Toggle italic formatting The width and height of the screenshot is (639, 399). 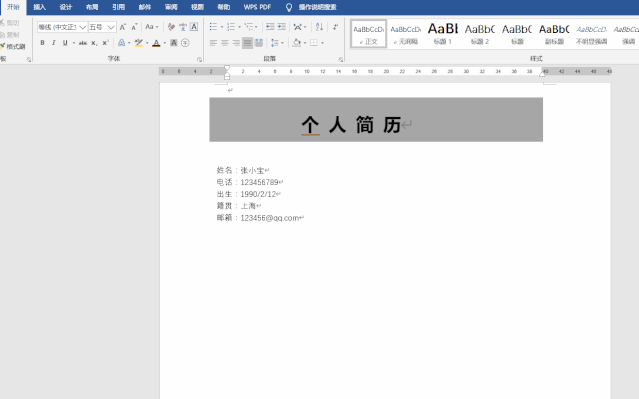[53, 43]
